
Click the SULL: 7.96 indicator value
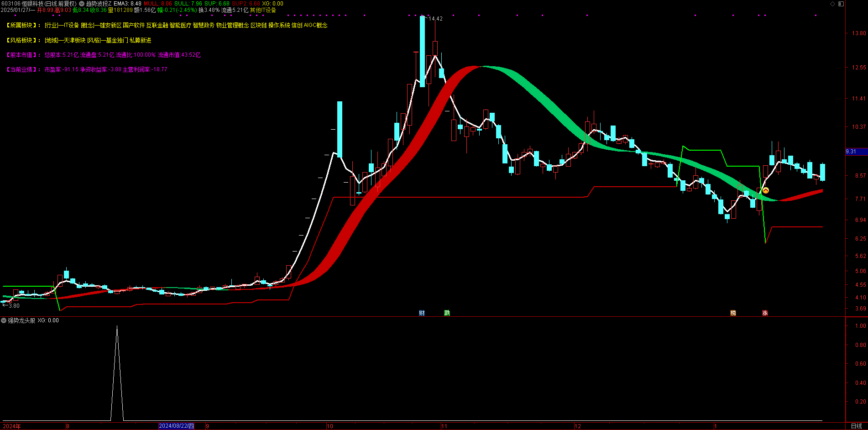point(188,4)
